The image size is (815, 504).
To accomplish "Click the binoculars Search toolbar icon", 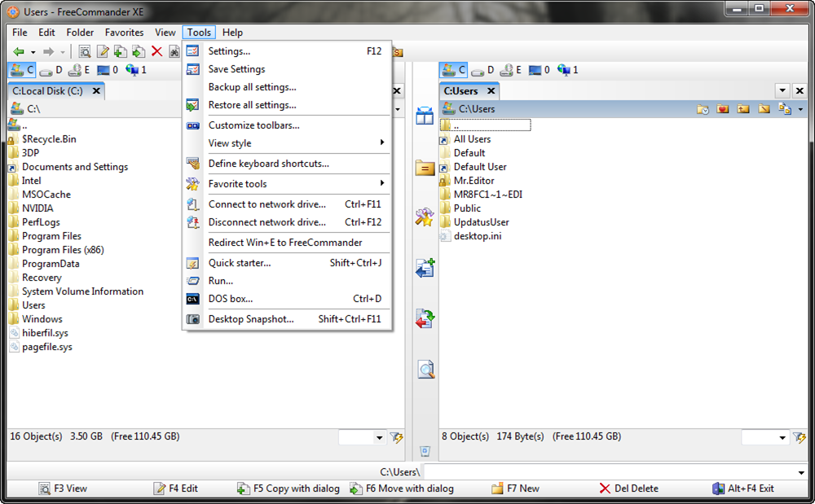I will [174, 51].
